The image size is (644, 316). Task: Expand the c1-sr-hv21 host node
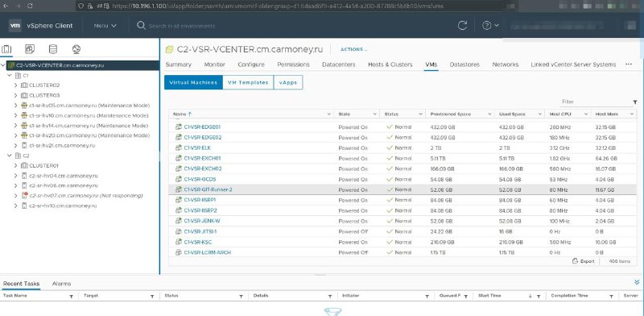(x=15, y=146)
